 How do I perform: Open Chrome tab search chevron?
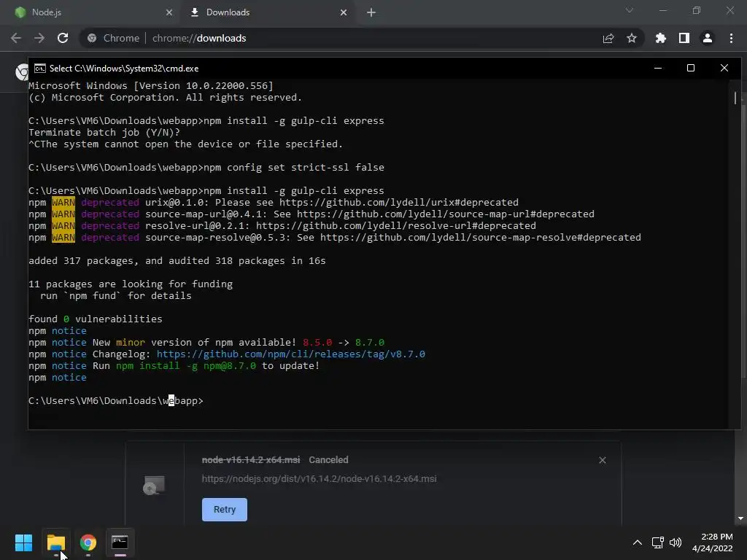click(x=630, y=10)
